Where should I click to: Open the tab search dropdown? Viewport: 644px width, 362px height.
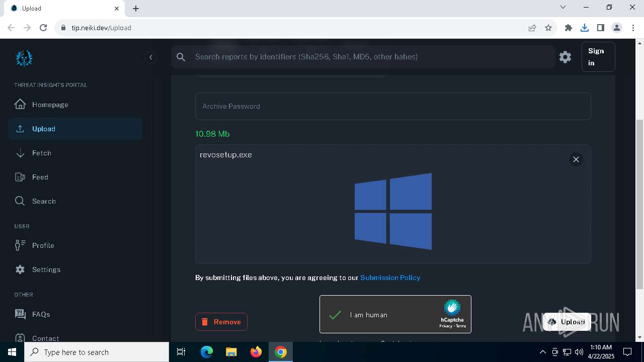click(563, 8)
